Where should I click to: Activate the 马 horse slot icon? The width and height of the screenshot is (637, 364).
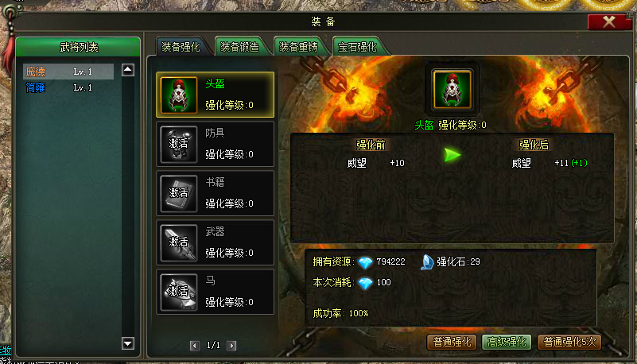coord(179,292)
